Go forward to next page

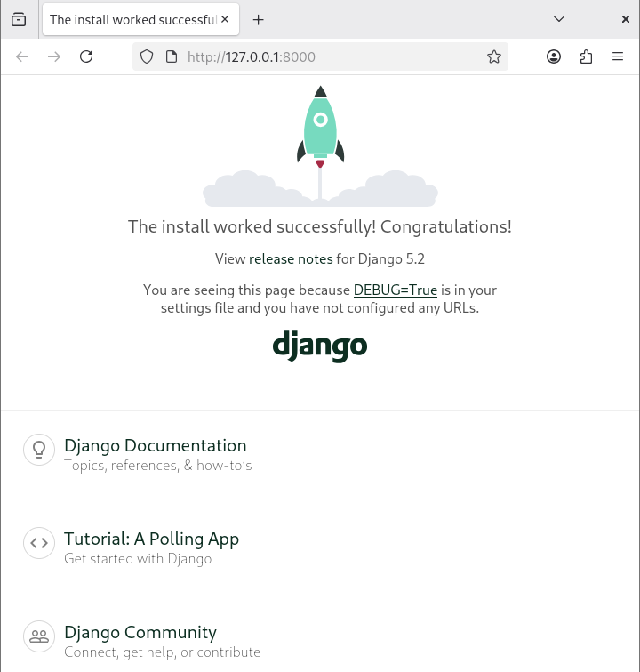pos(54,56)
